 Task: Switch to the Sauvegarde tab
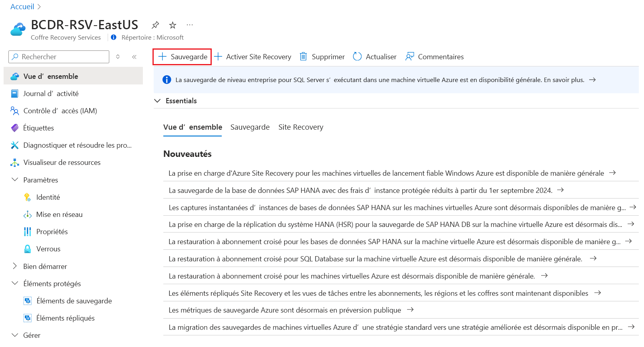[x=250, y=127]
